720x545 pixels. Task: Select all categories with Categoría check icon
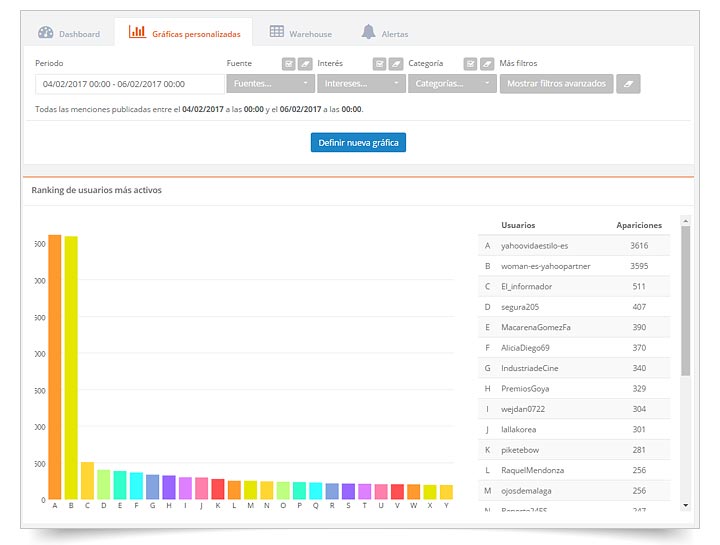click(x=470, y=64)
